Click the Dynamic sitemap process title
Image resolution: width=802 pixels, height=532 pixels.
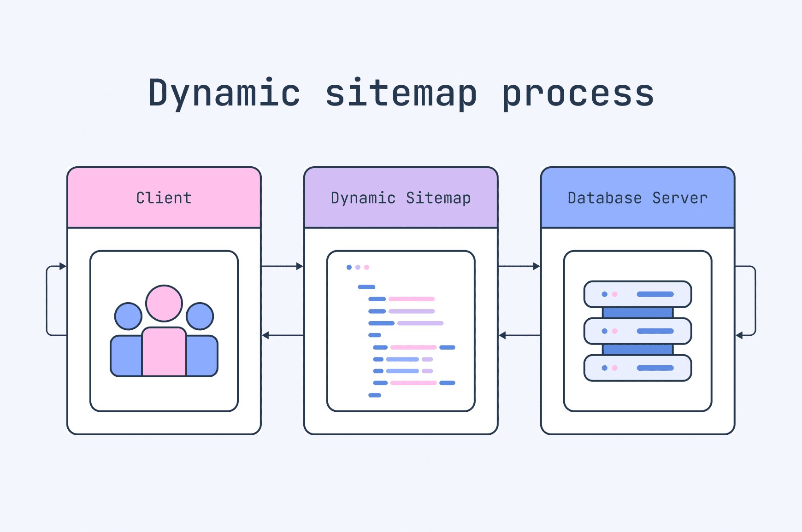point(400,94)
